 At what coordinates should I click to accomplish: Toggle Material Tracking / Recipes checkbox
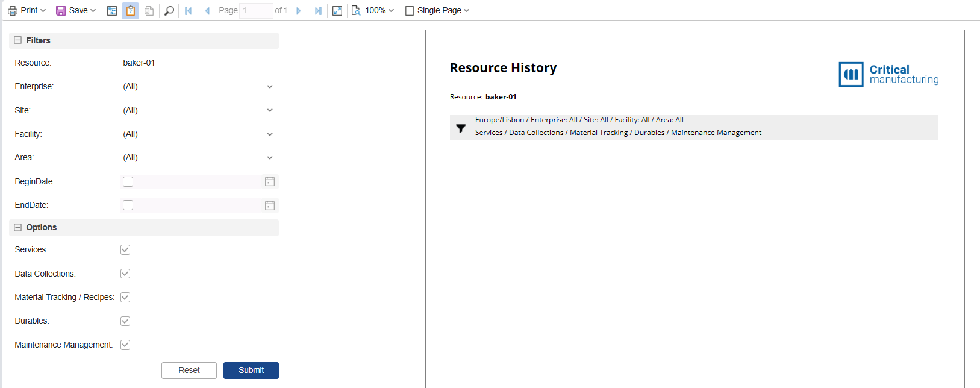tap(125, 297)
